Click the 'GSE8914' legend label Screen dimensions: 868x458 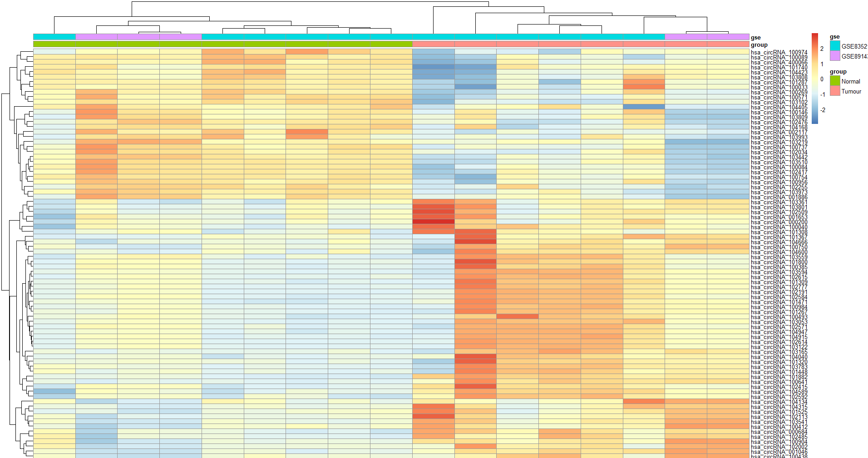854,56
